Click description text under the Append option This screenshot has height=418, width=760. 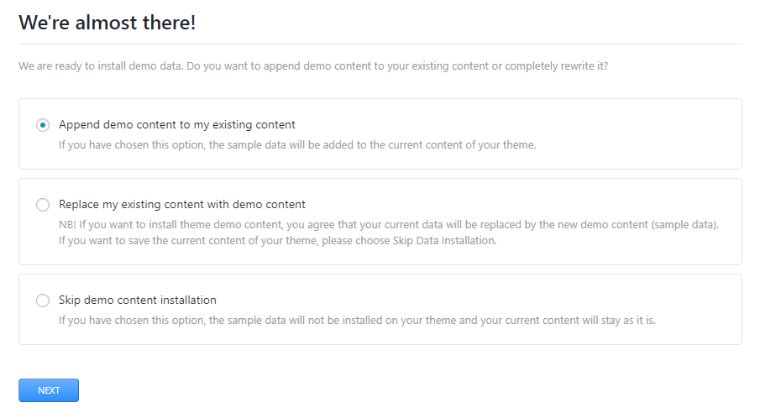tap(297, 144)
